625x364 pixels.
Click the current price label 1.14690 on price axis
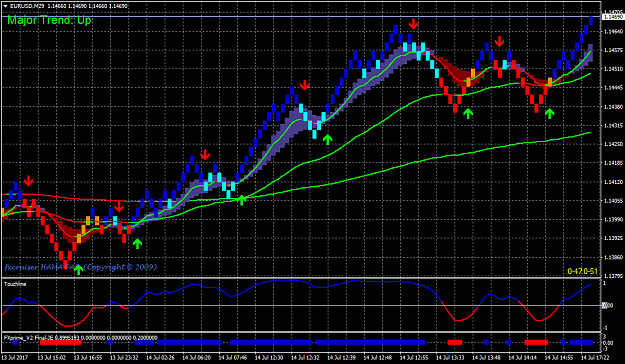(613, 17)
